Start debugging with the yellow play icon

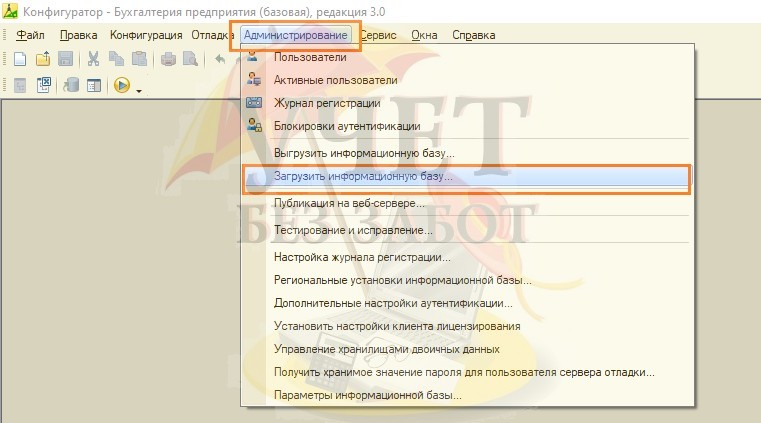[x=121, y=86]
